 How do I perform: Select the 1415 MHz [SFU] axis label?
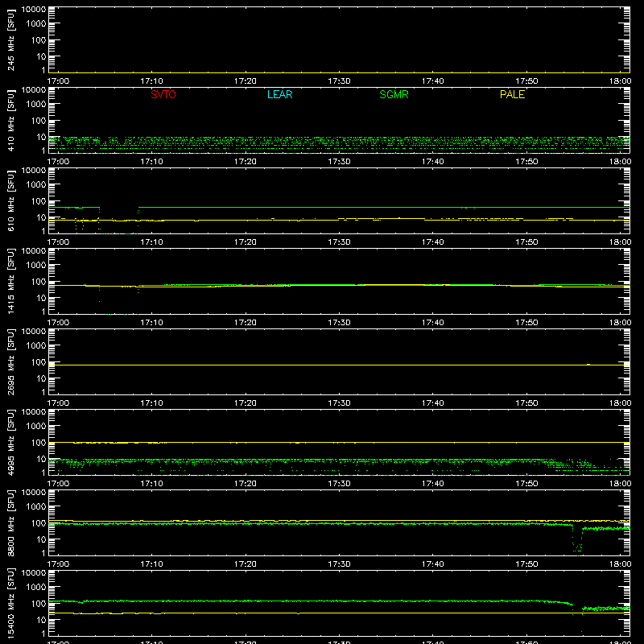click(x=10, y=282)
